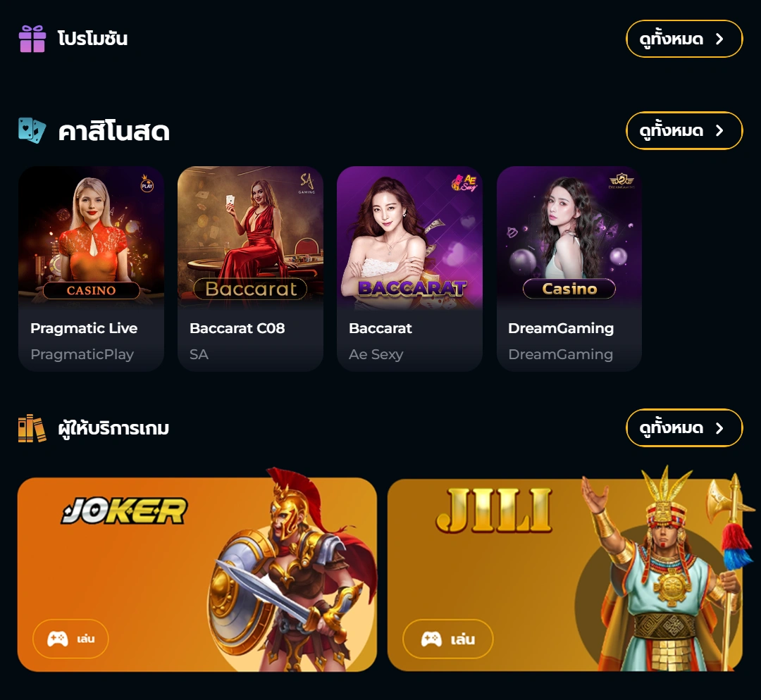Click the DreamGaming logo on the casino card
761x700 pixels.
(x=621, y=180)
